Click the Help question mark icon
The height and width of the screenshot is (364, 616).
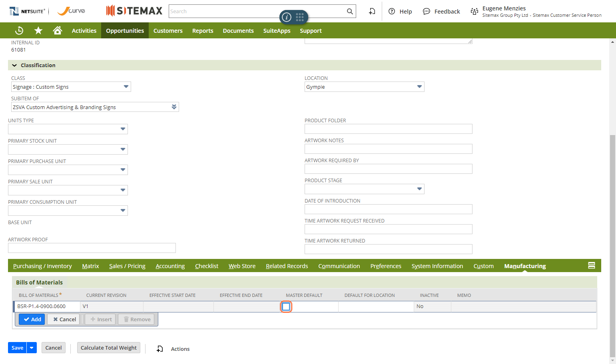point(392,11)
